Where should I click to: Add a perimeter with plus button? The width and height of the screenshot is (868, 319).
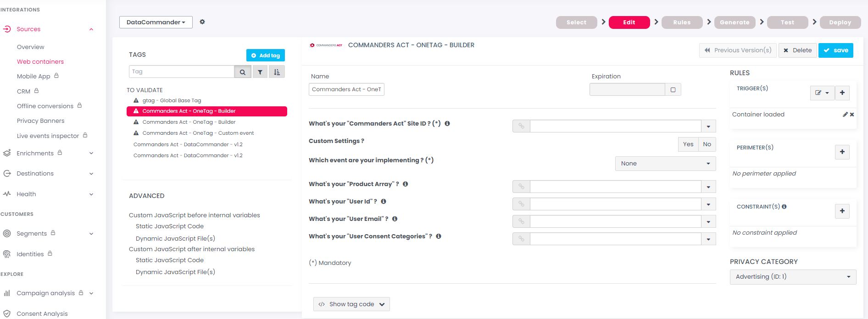click(842, 152)
